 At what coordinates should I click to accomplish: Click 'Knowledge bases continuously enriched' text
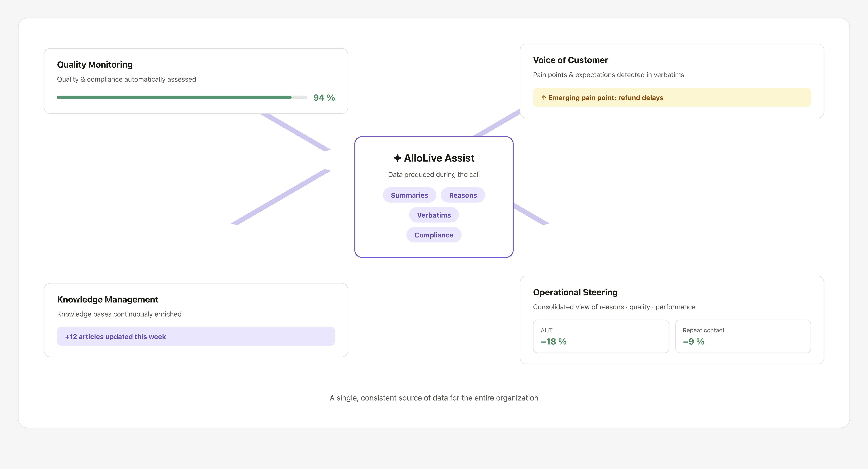pyautogui.click(x=119, y=314)
